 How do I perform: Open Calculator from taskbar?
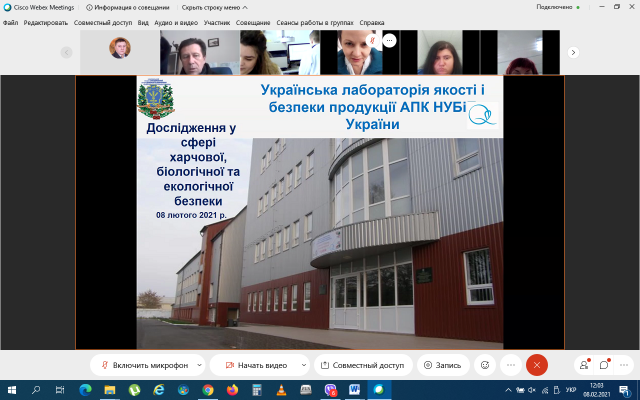(x=257, y=390)
